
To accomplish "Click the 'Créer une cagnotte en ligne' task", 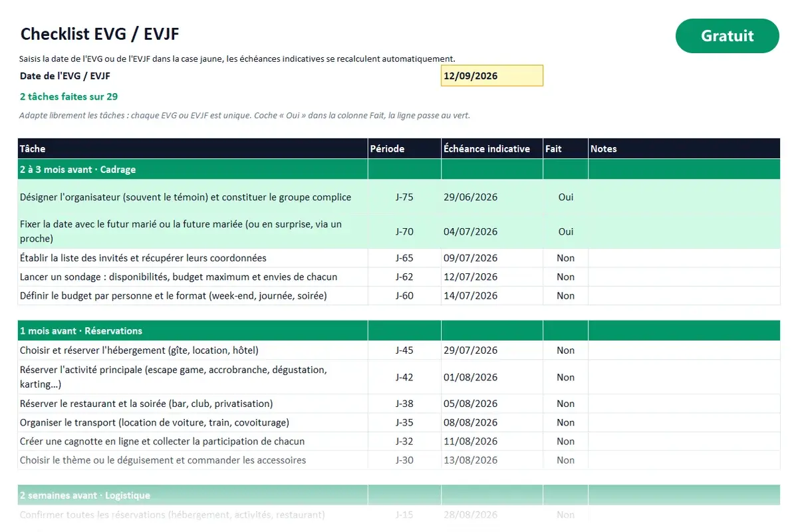I will point(193,441).
